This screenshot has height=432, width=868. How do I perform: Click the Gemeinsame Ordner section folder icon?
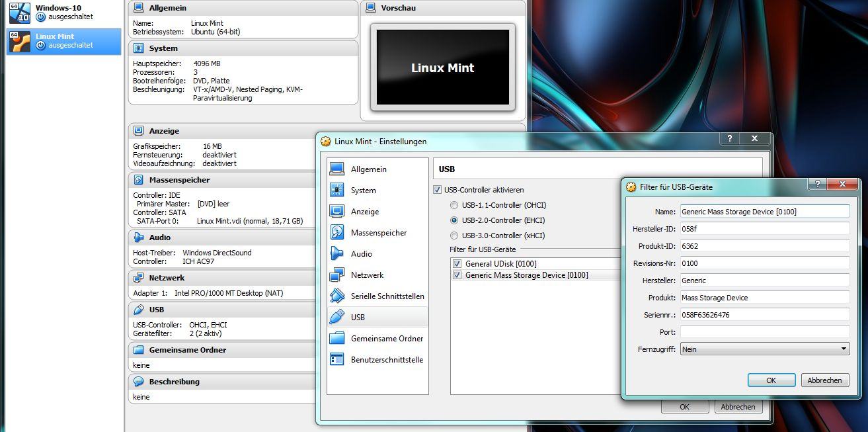tap(138, 350)
